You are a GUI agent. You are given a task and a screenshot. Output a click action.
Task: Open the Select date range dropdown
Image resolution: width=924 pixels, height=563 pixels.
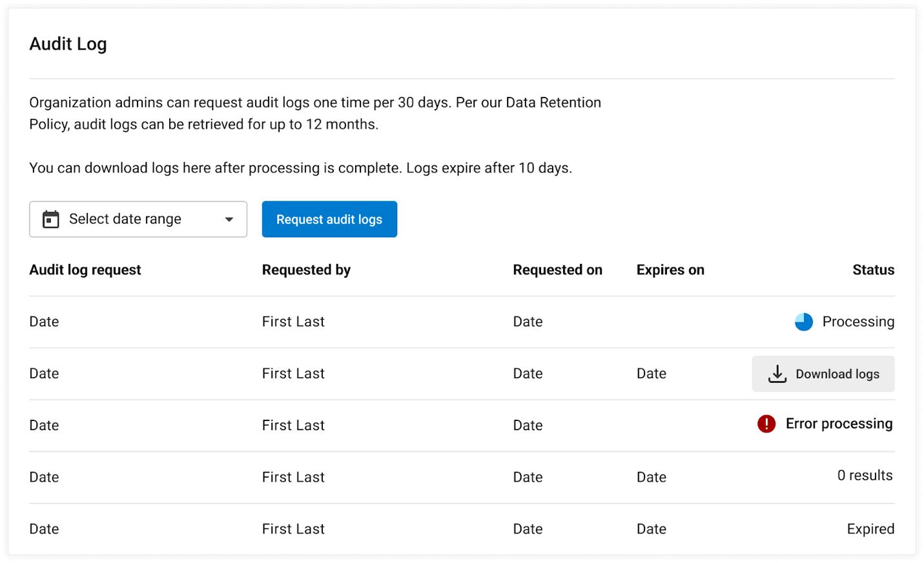click(x=138, y=219)
